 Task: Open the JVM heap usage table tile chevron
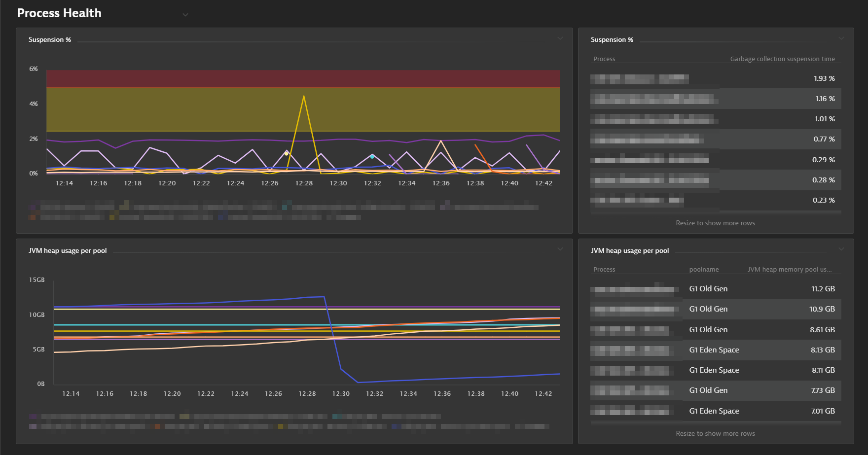(841, 249)
